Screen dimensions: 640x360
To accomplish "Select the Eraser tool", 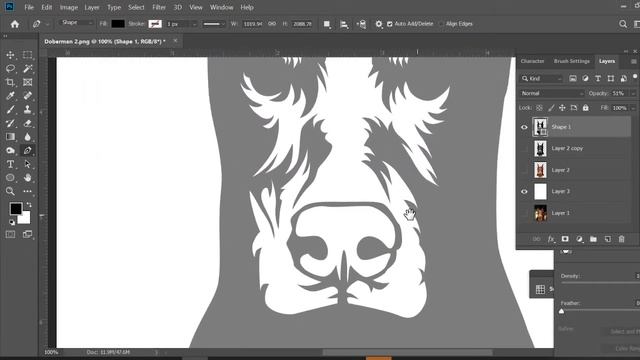I will pos(27,123).
